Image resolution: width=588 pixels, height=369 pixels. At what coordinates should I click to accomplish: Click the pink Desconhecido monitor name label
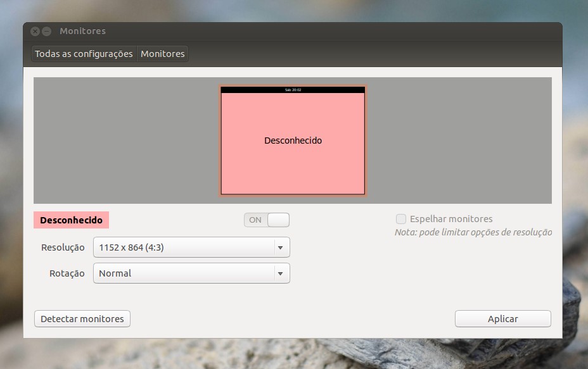(x=71, y=220)
